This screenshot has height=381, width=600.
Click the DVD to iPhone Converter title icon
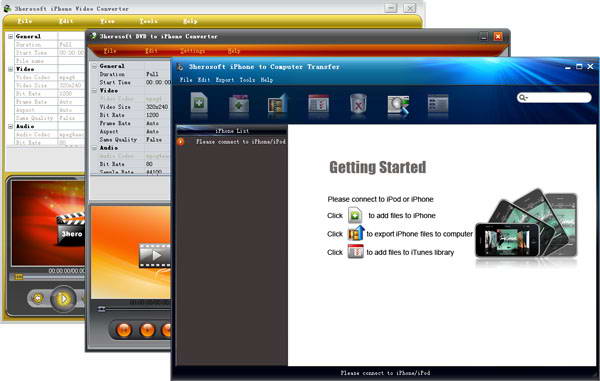tap(93, 36)
